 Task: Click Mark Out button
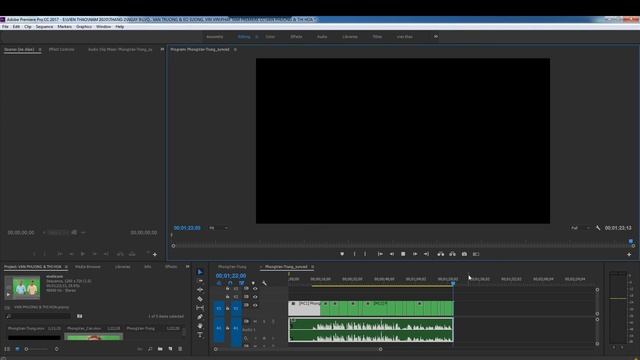[x=365, y=254]
